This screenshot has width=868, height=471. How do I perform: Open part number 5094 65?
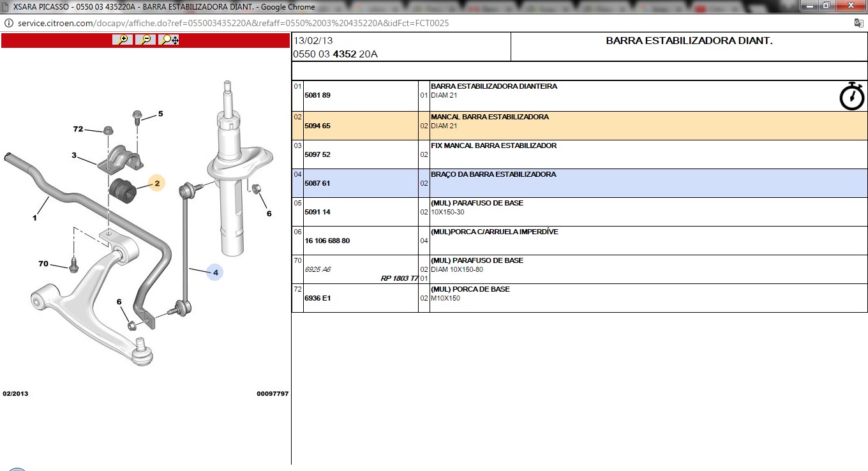(318, 126)
